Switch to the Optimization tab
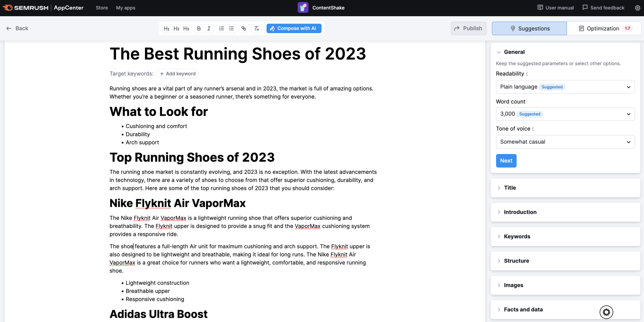This screenshot has width=644, height=322. [x=604, y=28]
